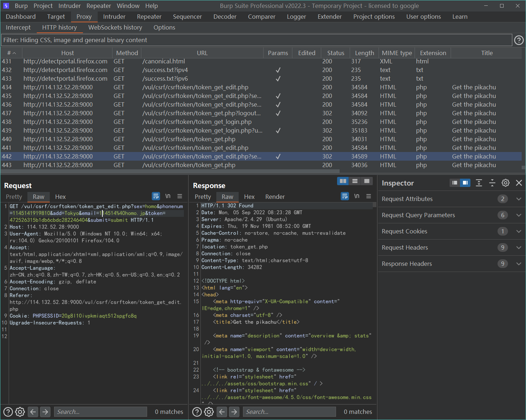Go to next match in Request search

pyautogui.click(x=45, y=412)
